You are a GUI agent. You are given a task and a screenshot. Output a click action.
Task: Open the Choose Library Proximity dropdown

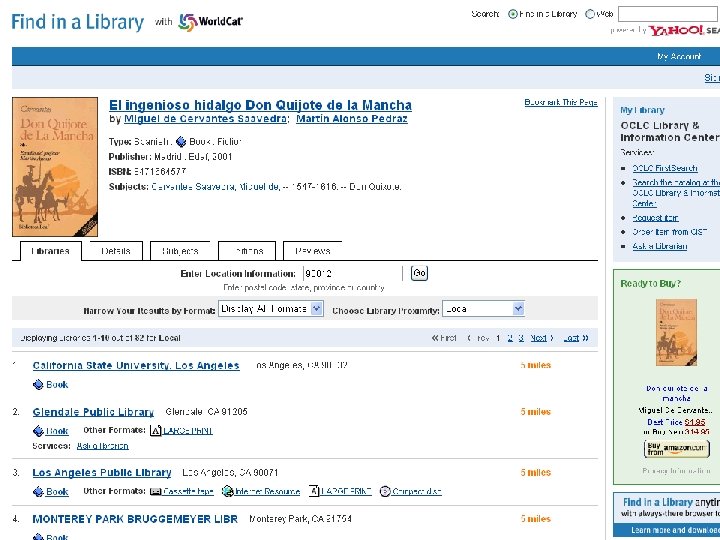(483, 309)
